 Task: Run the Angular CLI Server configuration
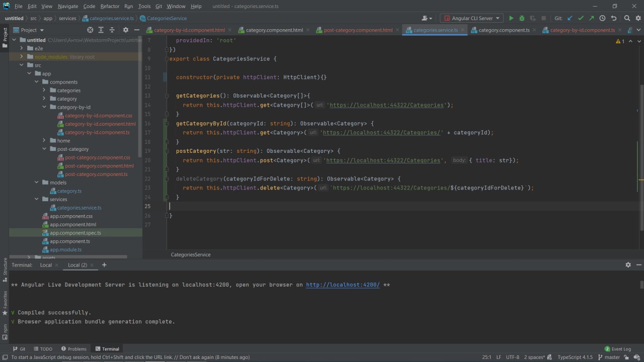(511, 18)
